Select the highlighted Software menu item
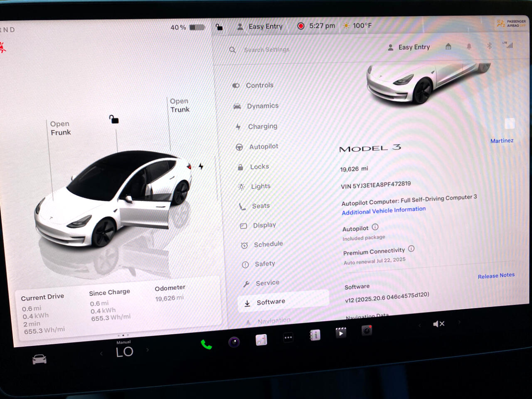Viewport: 532px width, 399px height. (x=283, y=302)
